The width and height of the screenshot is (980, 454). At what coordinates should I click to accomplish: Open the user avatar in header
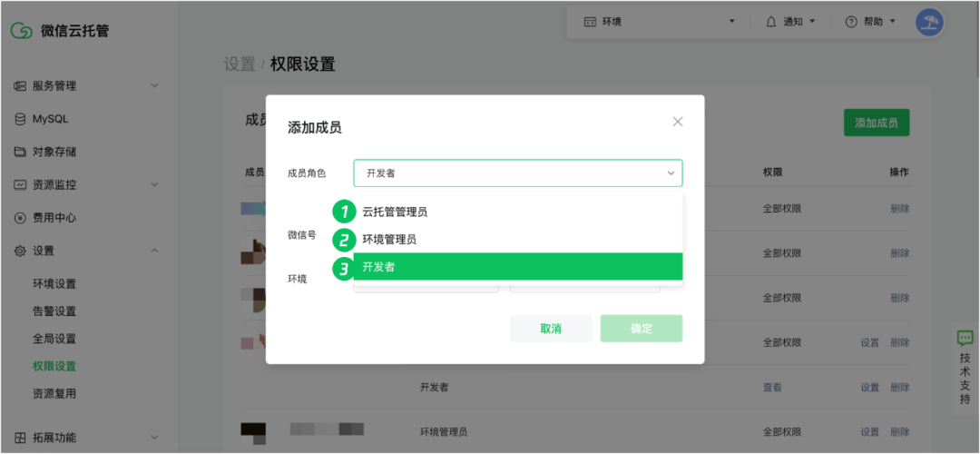coord(929,22)
